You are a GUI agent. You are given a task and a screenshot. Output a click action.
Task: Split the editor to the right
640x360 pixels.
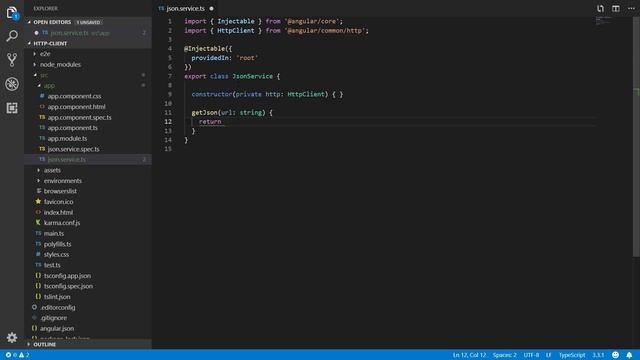point(616,8)
